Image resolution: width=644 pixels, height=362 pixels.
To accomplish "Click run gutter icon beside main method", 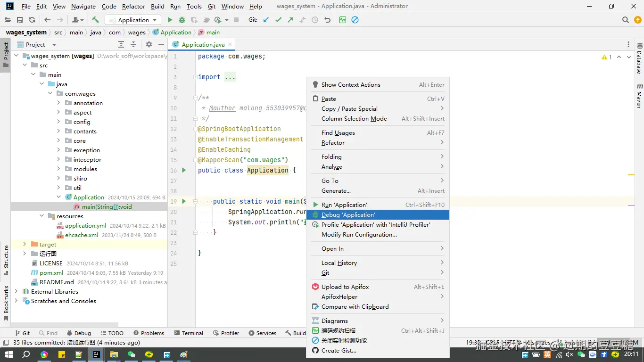I will [184, 201].
